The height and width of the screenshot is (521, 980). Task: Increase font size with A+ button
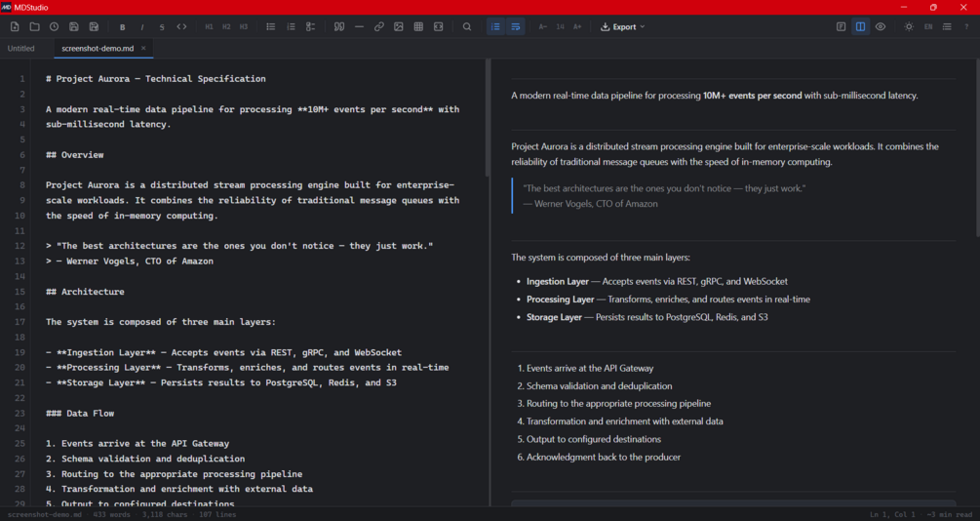pyautogui.click(x=577, y=27)
